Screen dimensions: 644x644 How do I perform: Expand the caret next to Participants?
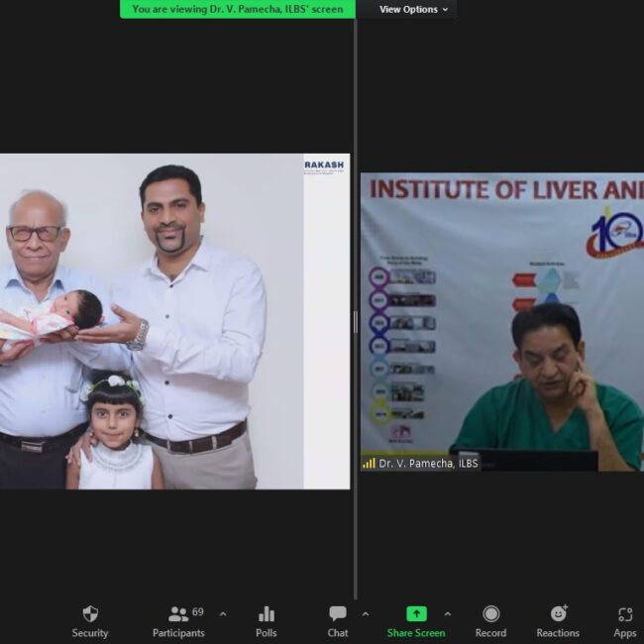pyautogui.click(x=222, y=614)
